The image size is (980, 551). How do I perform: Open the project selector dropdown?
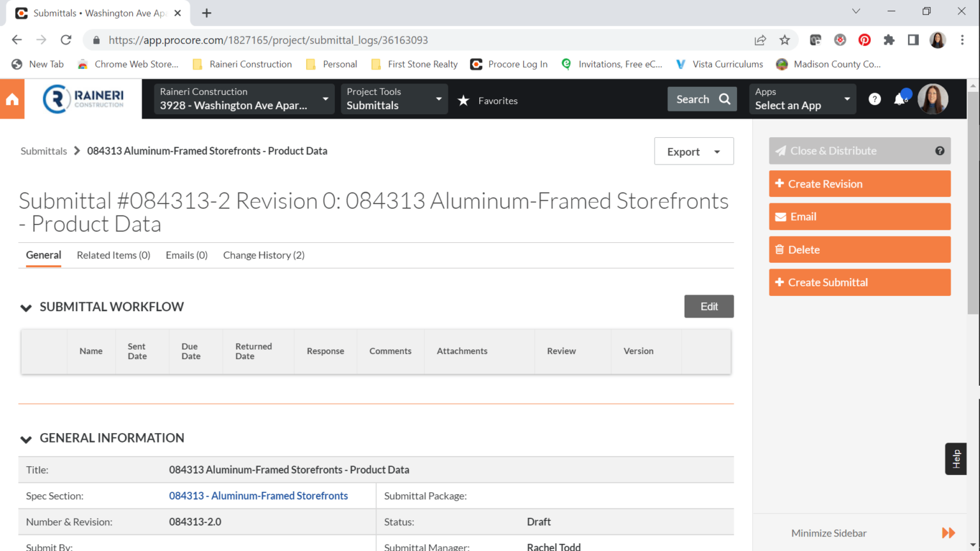244,99
